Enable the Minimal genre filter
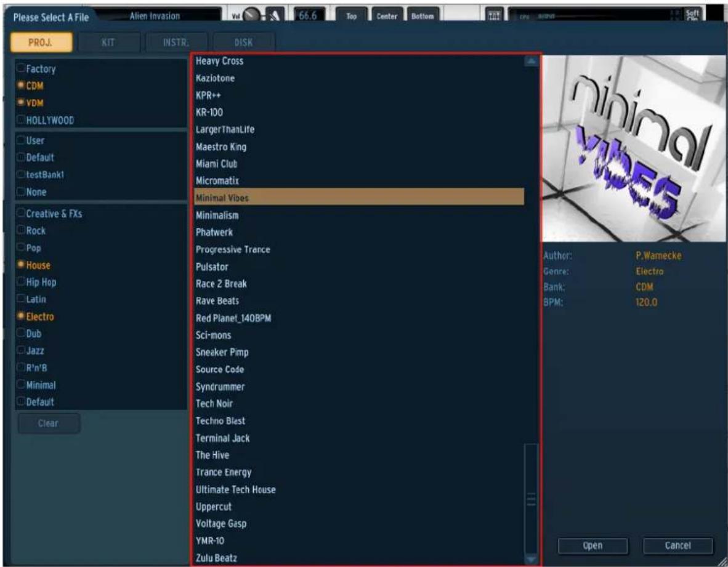Image resolution: width=728 pixels, height=567 pixels. coord(21,385)
